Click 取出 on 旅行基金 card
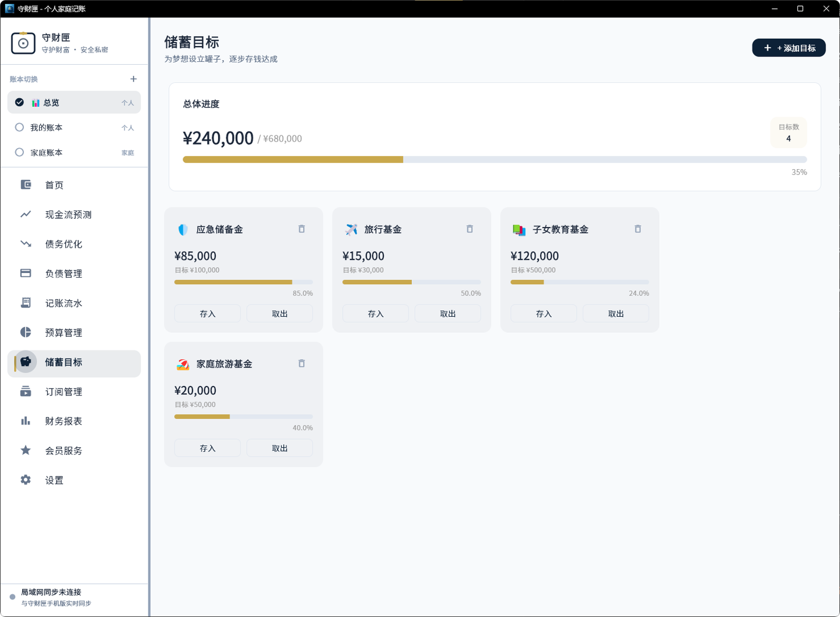 (448, 314)
